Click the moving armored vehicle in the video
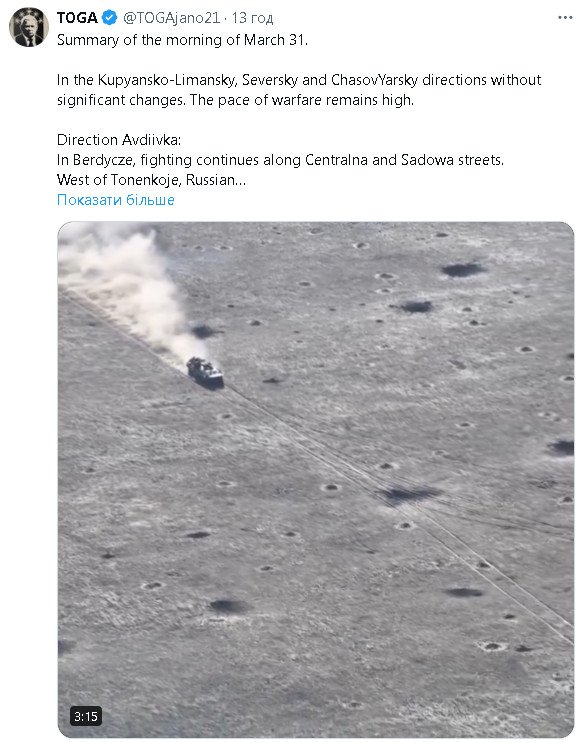This screenshot has height=743, width=584. [x=205, y=372]
